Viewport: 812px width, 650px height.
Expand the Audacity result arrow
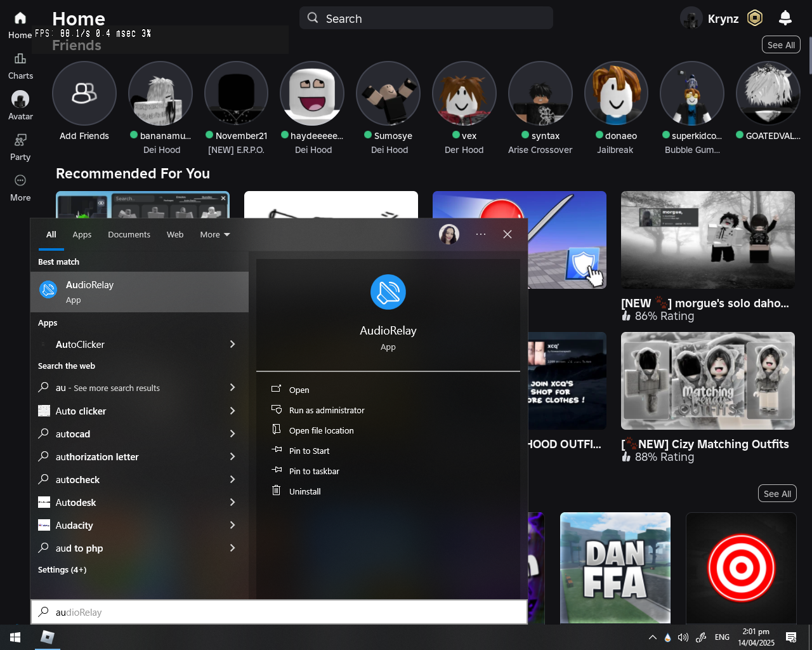pyautogui.click(x=232, y=525)
